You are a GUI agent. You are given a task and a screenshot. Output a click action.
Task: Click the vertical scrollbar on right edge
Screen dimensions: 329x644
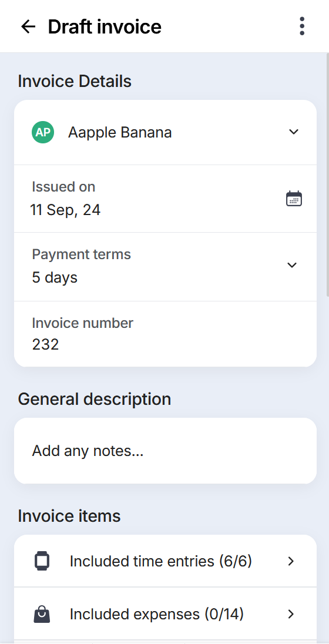(x=327, y=175)
